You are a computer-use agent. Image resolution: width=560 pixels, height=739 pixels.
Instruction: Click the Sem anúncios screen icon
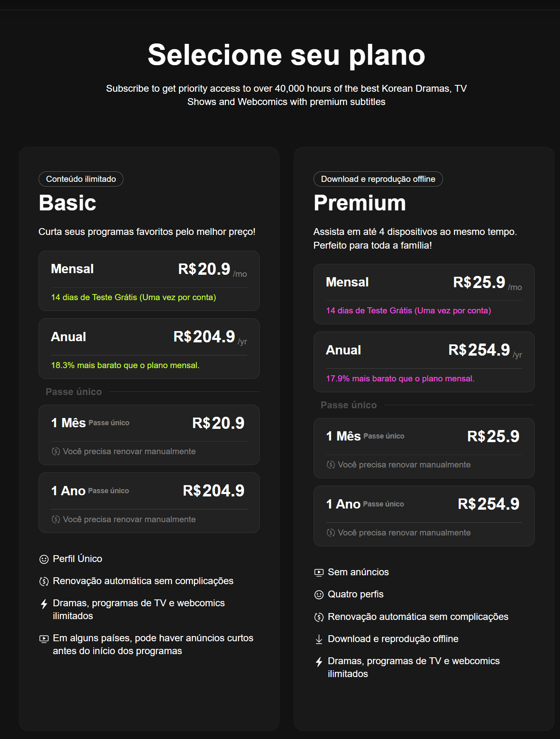tap(319, 572)
